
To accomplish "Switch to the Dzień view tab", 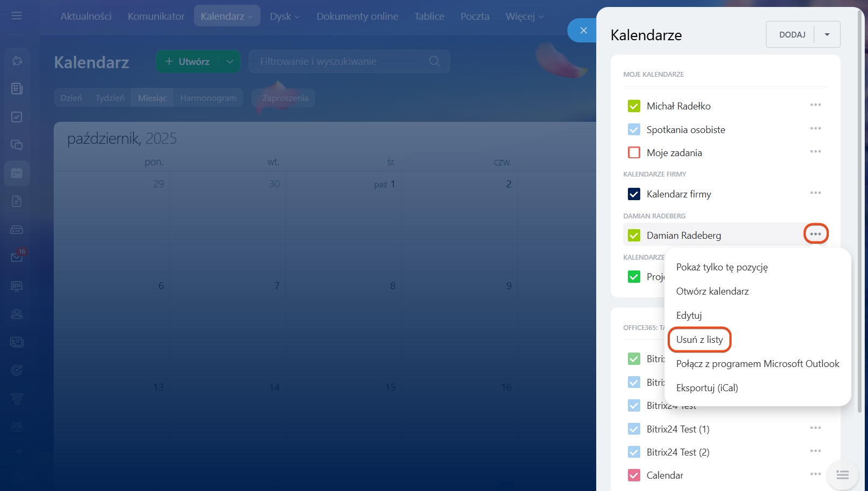I will (71, 98).
